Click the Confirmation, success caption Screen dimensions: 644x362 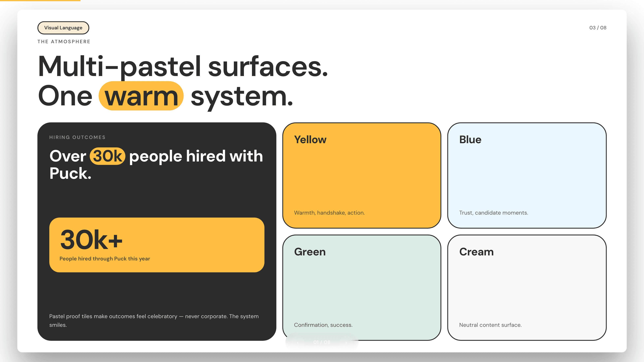(x=323, y=325)
